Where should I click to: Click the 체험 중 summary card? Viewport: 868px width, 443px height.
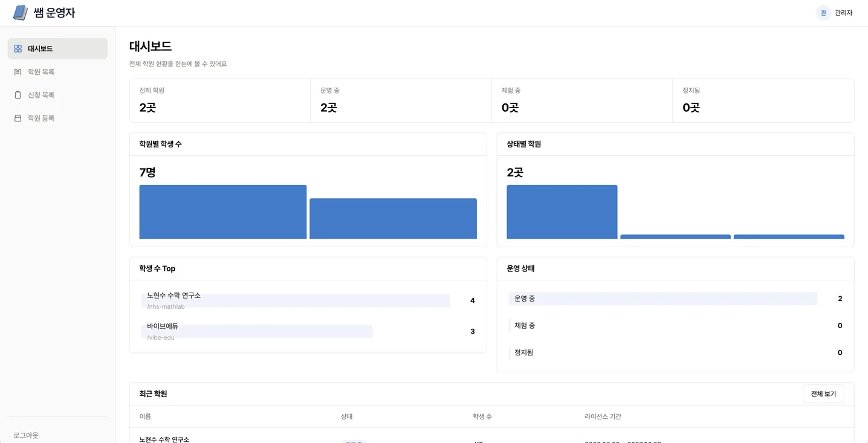(582, 100)
